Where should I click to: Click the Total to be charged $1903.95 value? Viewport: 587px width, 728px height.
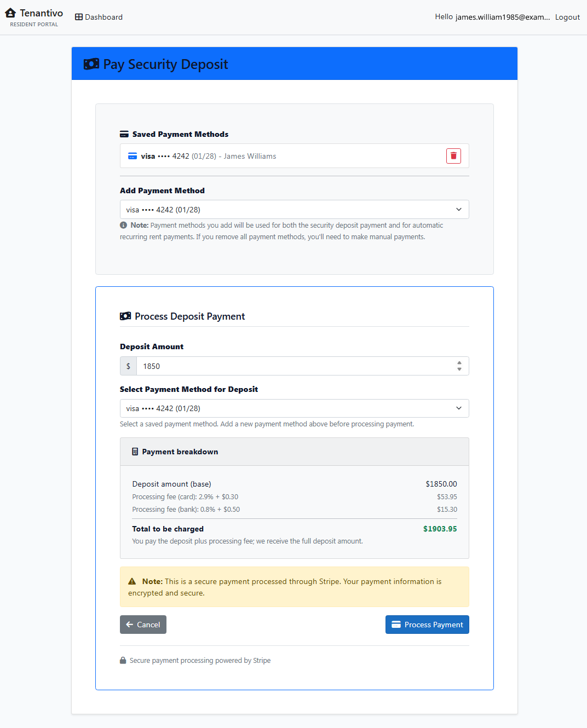click(x=440, y=529)
